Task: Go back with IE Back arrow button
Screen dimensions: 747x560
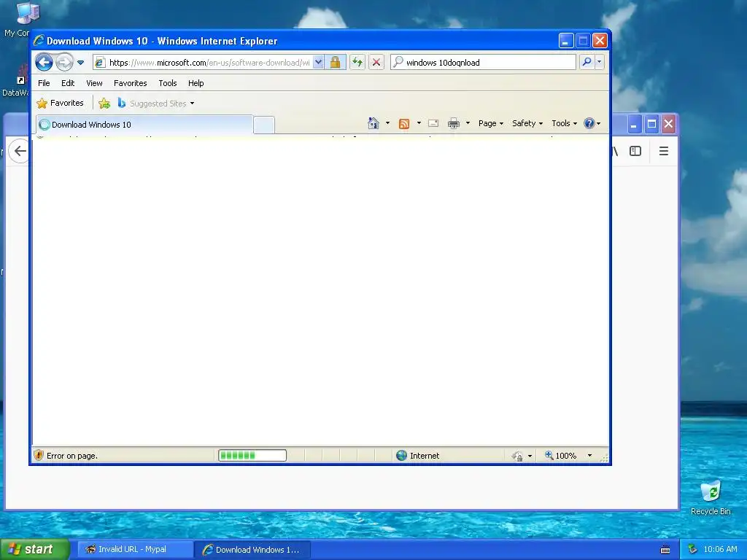Action: (x=44, y=62)
